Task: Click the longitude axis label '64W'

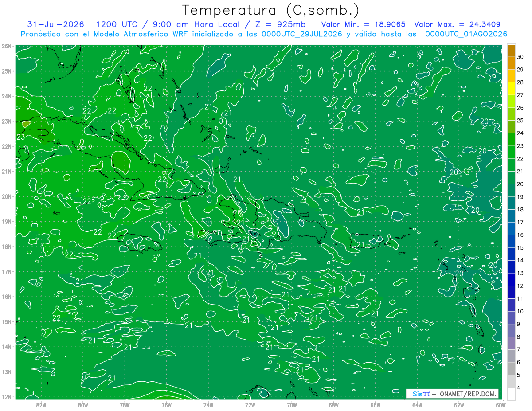Action: 417,405
